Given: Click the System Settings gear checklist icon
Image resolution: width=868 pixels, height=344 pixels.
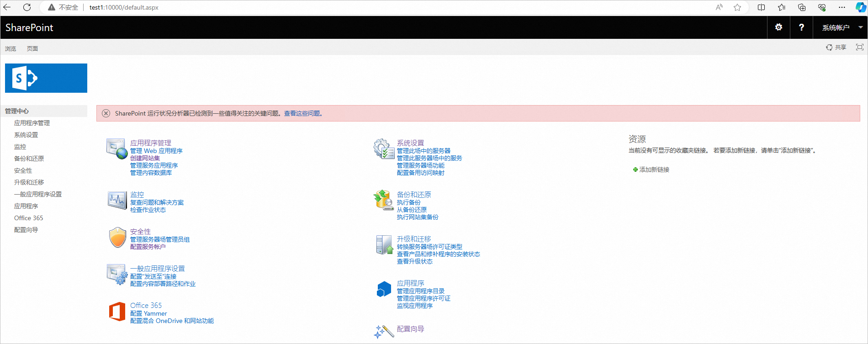Looking at the screenshot, I should tap(384, 149).
